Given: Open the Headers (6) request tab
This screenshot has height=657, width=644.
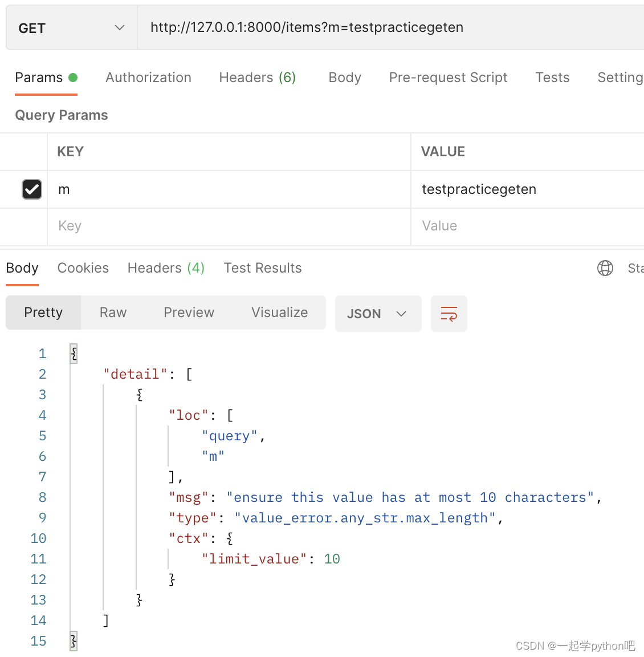Looking at the screenshot, I should [x=257, y=78].
